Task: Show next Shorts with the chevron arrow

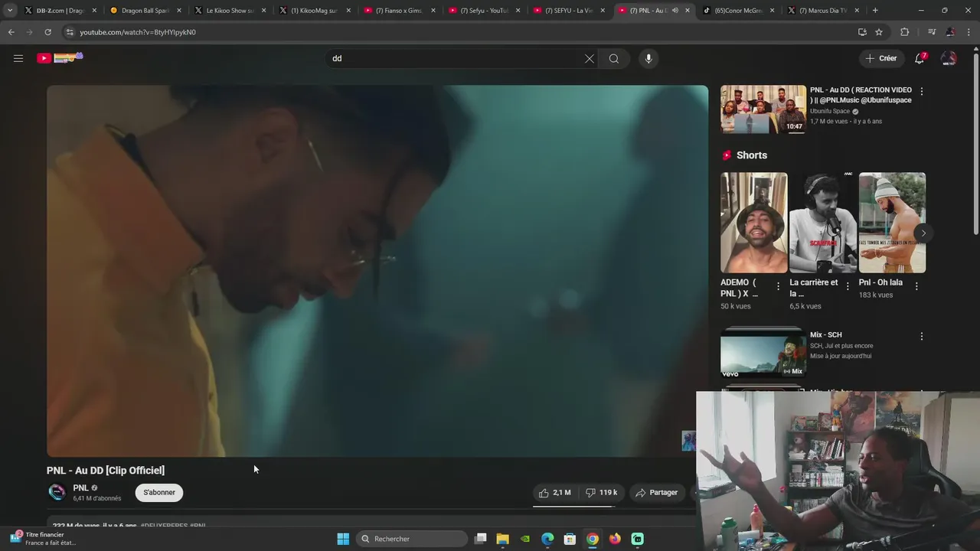Action: (x=923, y=233)
